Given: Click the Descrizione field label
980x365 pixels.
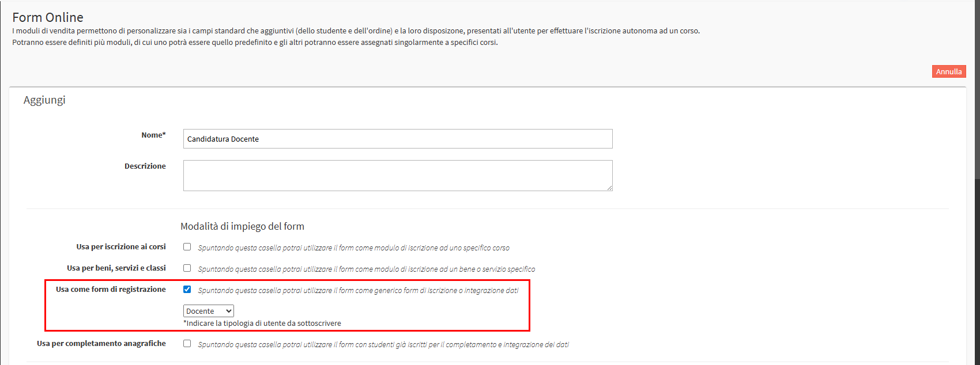Looking at the screenshot, I should click(x=145, y=166).
